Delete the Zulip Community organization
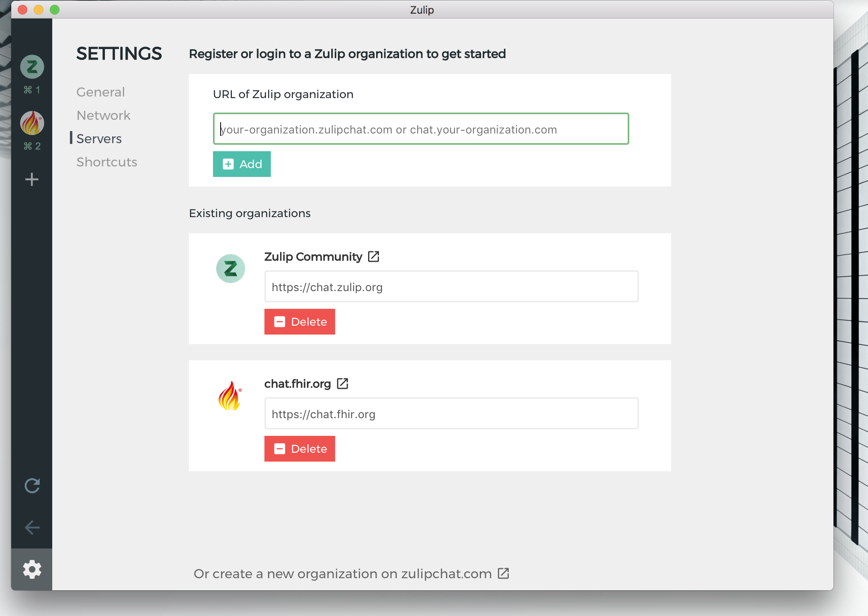Viewport: 868px width, 616px height. 300,322
